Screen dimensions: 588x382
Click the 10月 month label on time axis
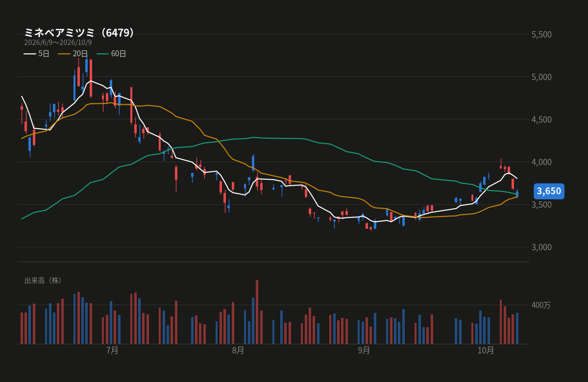pyautogui.click(x=486, y=350)
